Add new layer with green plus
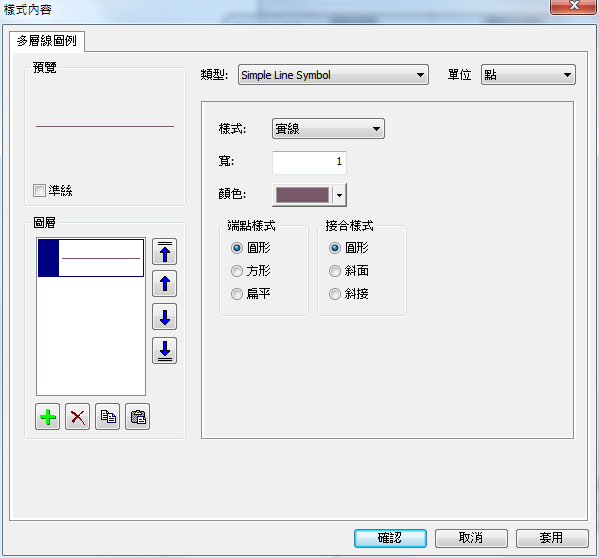Image resolution: width=599 pixels, height=558 pixels. coord(47,417)
